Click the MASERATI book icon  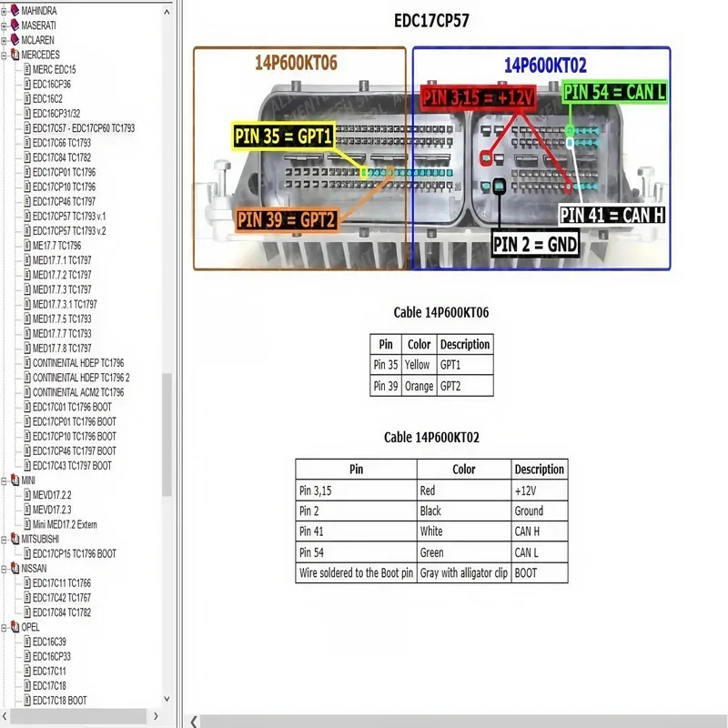pyautogui.click(x=15, y=25)
